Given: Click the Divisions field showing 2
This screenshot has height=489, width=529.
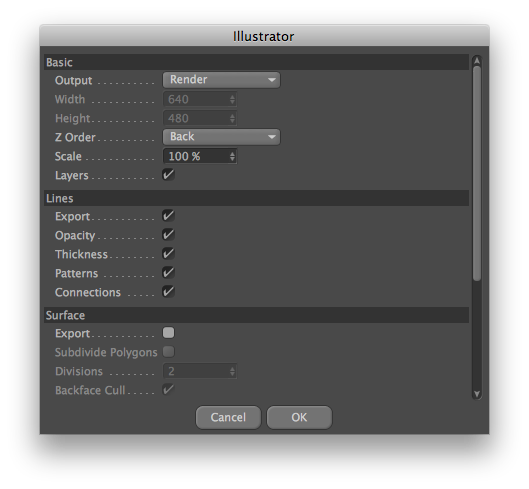Looking at the screenshot, I should (200, 371).
